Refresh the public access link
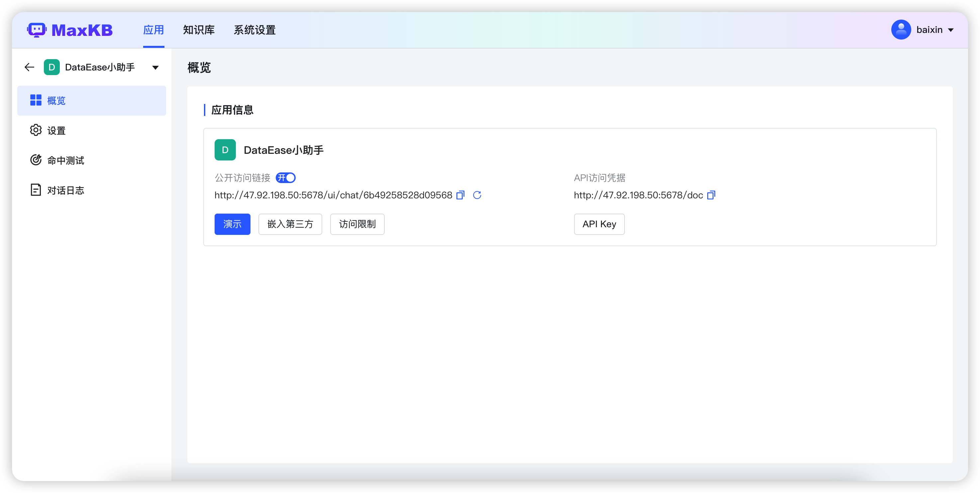Viewport: 980px width, 493px height. pos(477,195)
